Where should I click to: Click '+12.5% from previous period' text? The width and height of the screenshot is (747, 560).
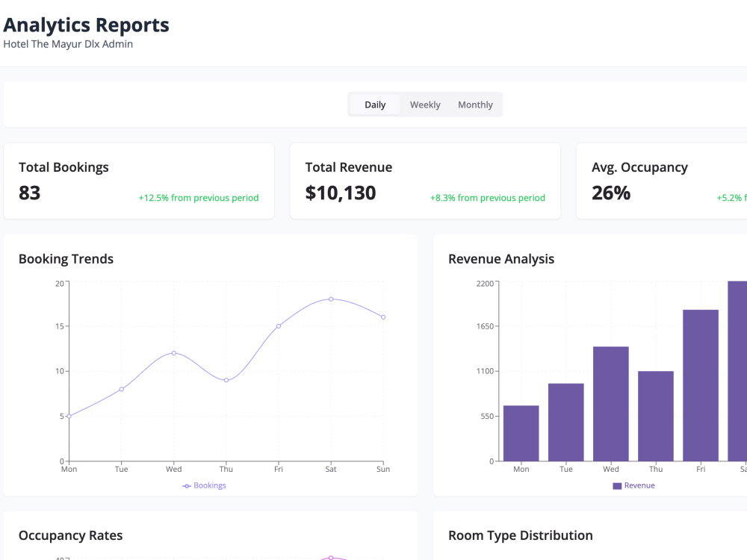pyautogui.click(x=199, y=198)
